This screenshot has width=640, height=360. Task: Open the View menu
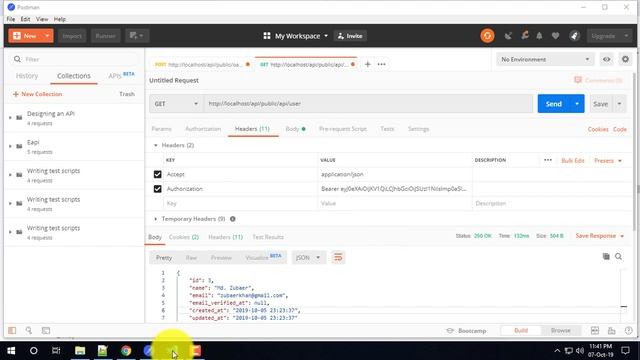[x=42, y=19]
